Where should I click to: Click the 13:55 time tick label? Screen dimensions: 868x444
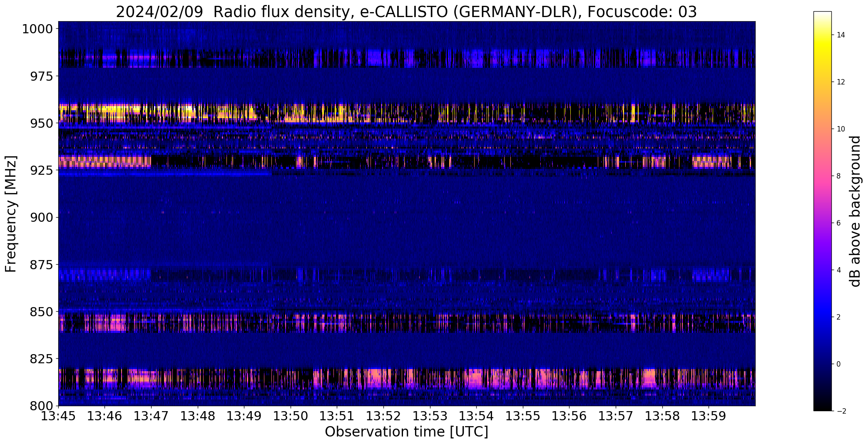[x=523, y=416]
